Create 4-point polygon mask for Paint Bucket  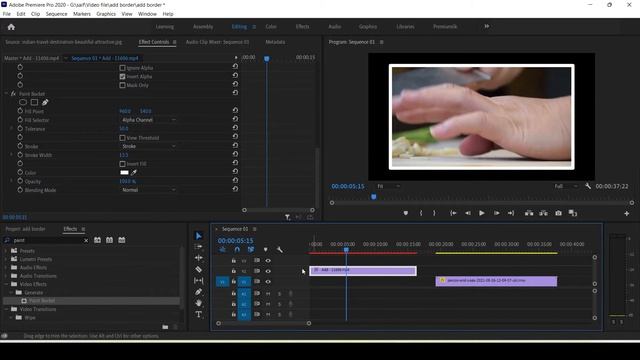coord(34,102)
